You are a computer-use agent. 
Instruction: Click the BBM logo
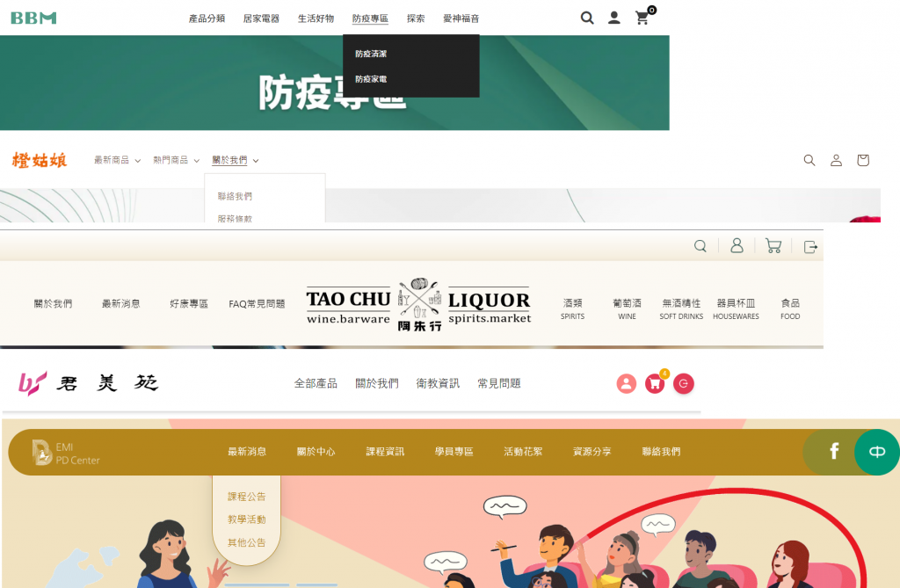click(33, 18)
